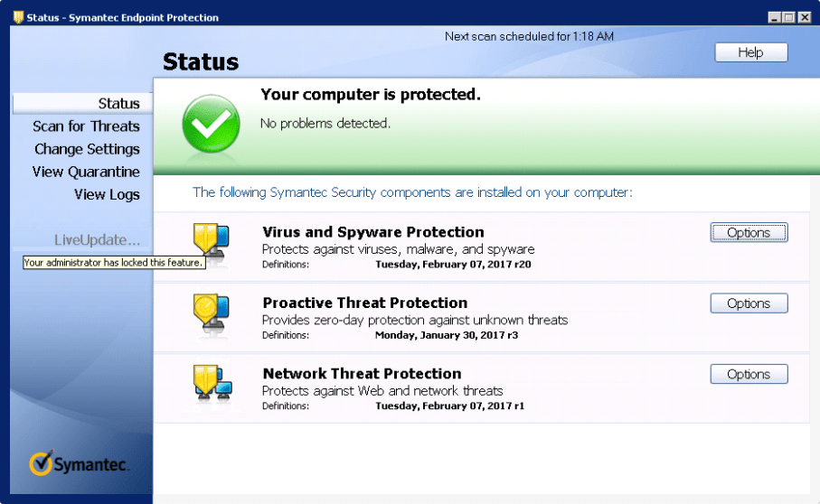Screen dimensions: 820x504
Task: Click the Virus and Spyware Protection heading
Action: point(373,232)
